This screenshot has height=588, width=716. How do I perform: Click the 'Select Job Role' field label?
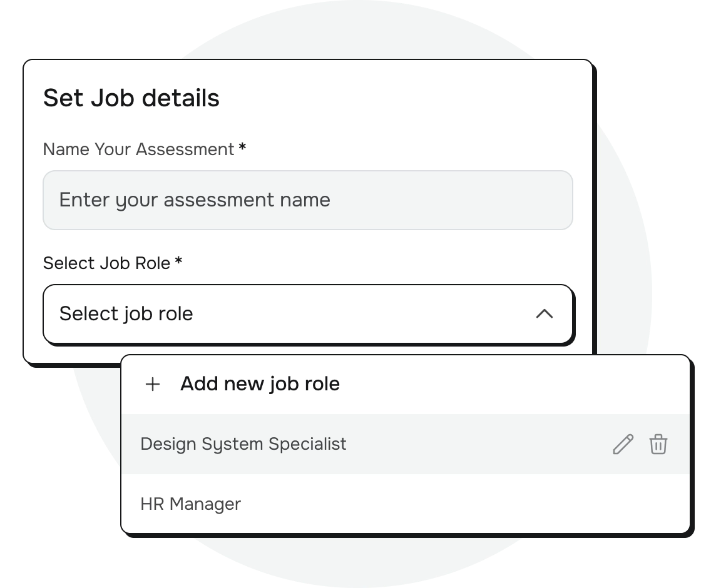click(106, 263)
